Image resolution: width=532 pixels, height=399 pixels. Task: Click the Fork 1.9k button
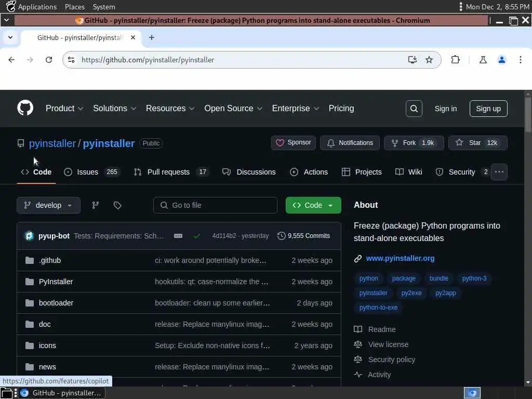click(x=414, y=143)
